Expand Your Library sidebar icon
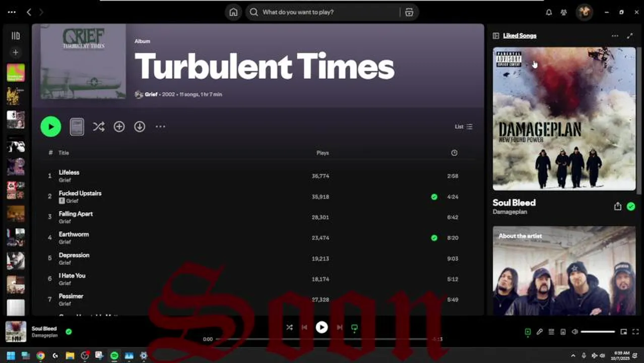Image resolution: width=644 pixels, height=363 pixels. click(16, 36)
